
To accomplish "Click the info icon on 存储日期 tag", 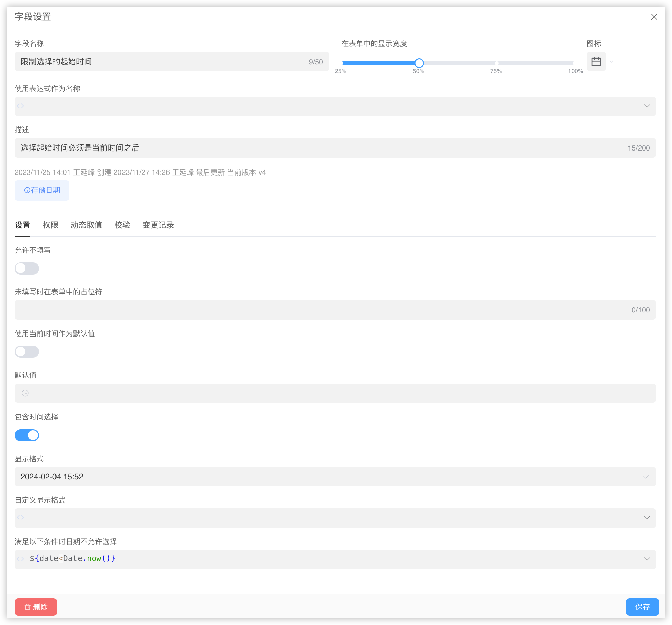I will pyautogui.click(x=27, y=190).
